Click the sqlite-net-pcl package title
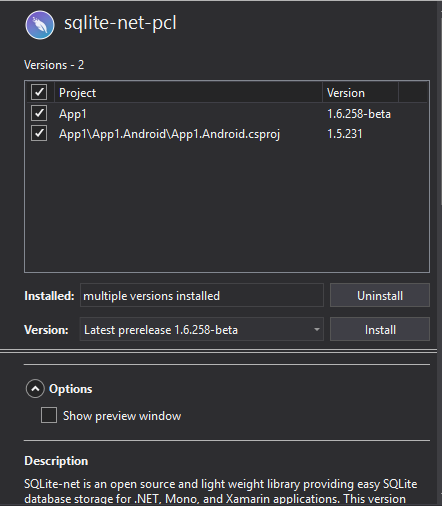The height and width of the screenshot is (506, 442). coord(120,23)
